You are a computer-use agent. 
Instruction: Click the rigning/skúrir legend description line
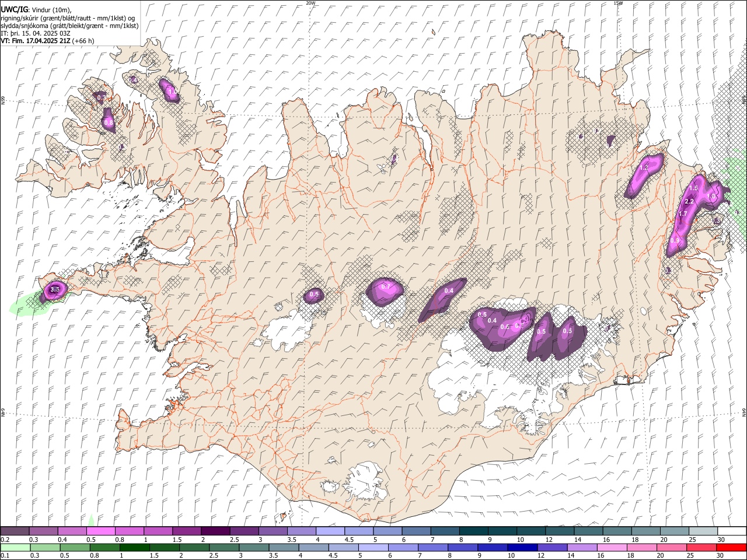tap(68, 18)
